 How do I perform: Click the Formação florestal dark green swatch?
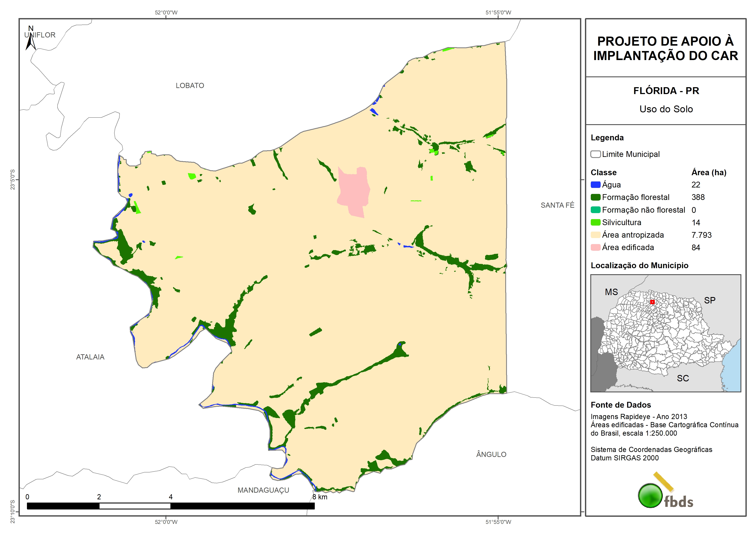(x=595, y=197)
